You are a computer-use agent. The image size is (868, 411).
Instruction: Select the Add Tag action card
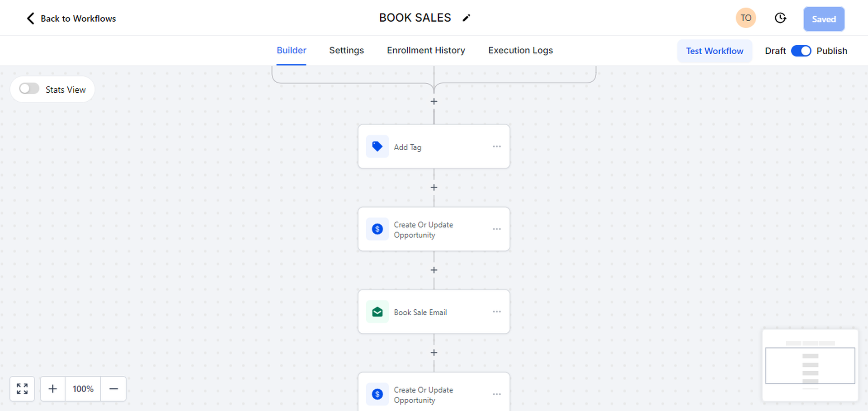click(x=434, y=146)
